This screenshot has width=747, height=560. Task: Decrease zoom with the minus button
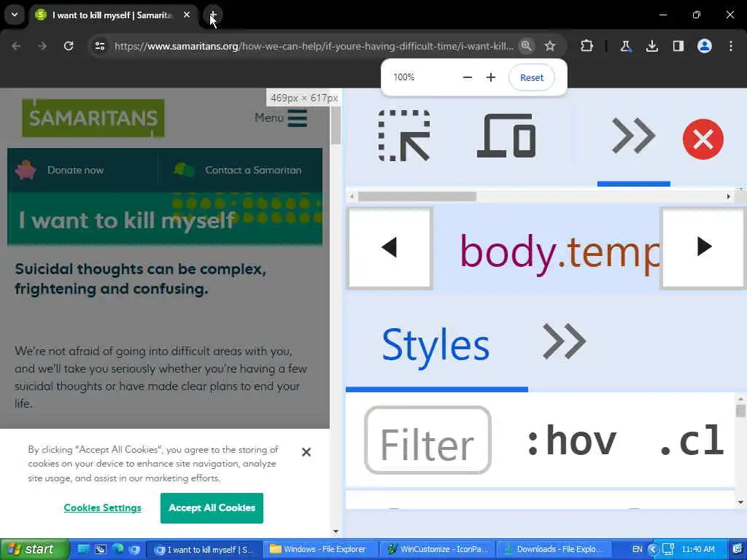coord(468,77)
